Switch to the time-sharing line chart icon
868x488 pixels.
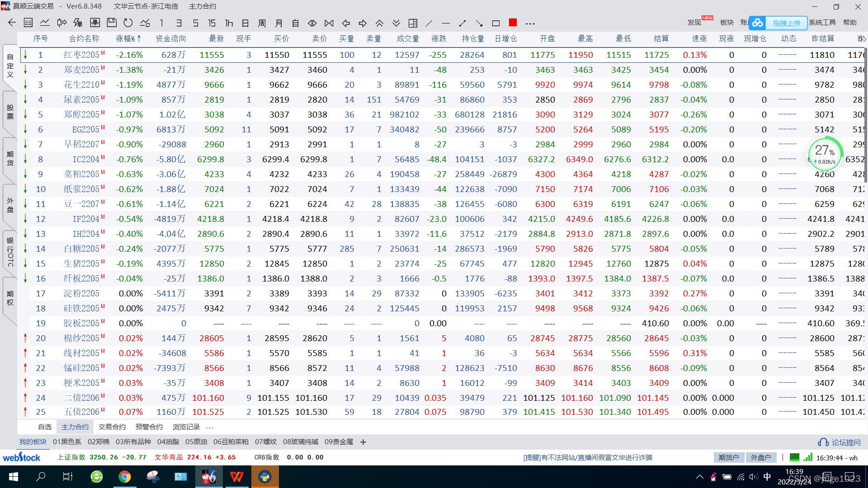tap(45, 23)
